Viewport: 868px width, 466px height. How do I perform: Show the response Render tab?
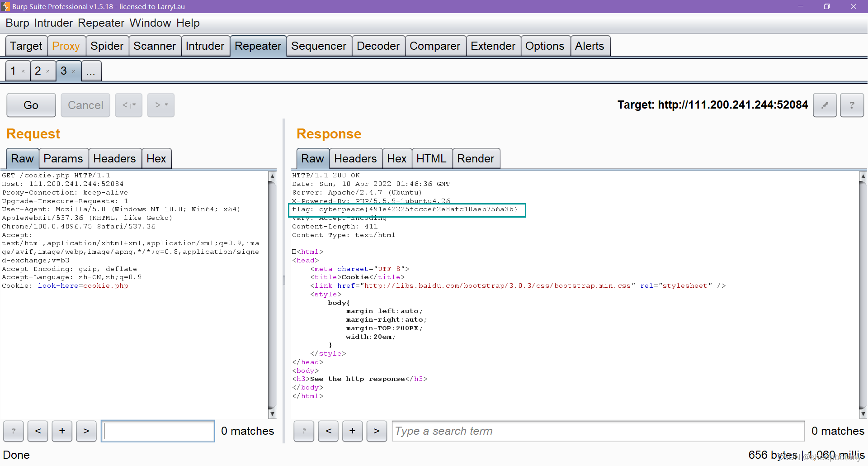coord(476,159)
